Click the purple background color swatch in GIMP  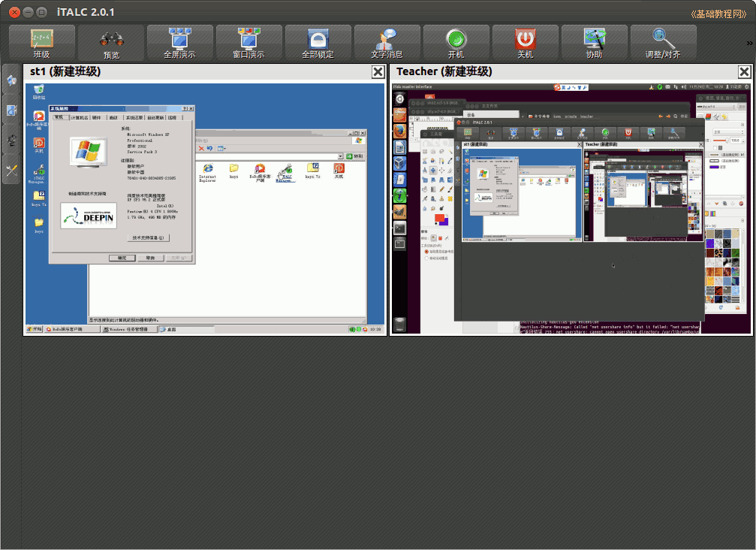click(444, 222)
